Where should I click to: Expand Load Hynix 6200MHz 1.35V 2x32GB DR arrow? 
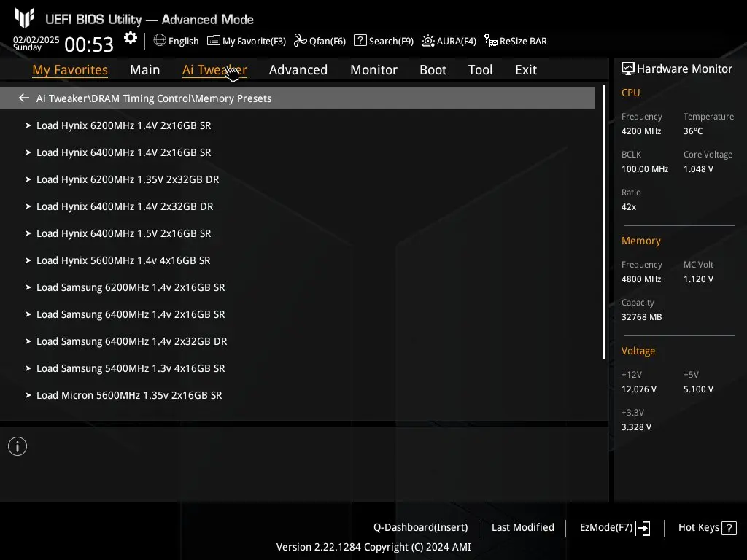(28, 179)
